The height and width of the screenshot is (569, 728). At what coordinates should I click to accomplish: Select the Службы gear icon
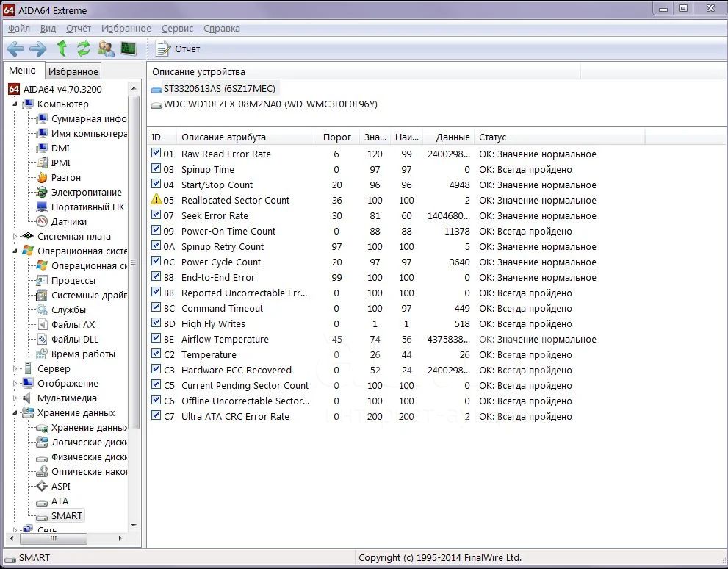[x=43, y=309]
